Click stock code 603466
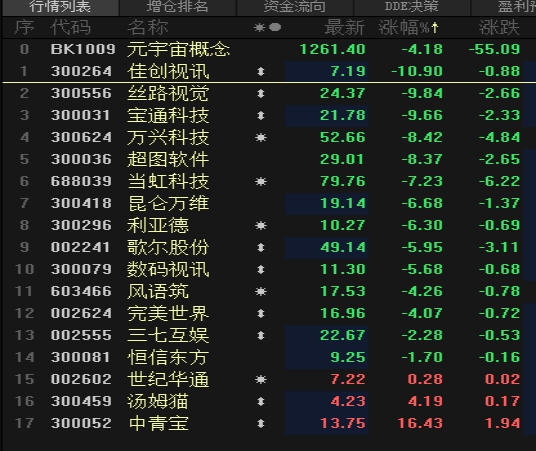The image size is (536, 451). point(81,291)
